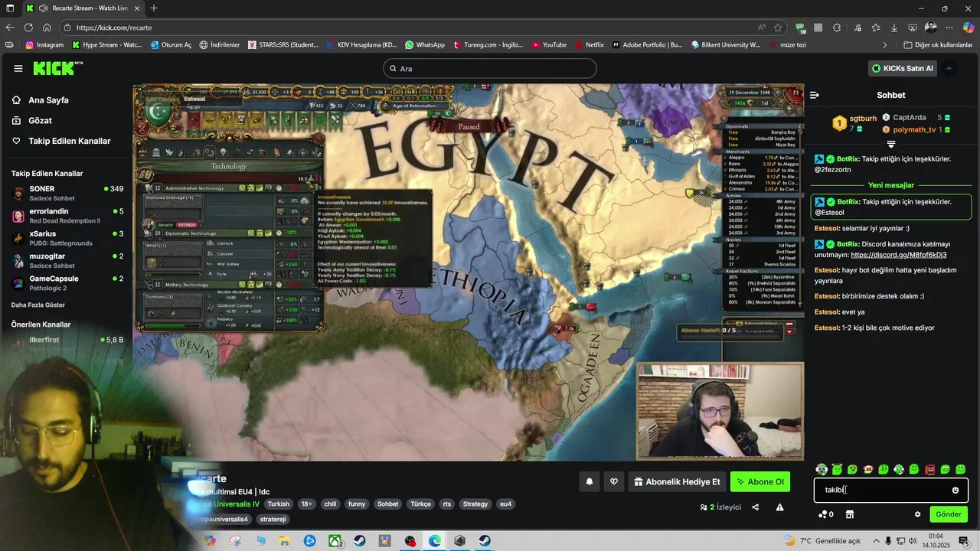Open a new browser tab
The image size is (980, 551).
(154, 8)
